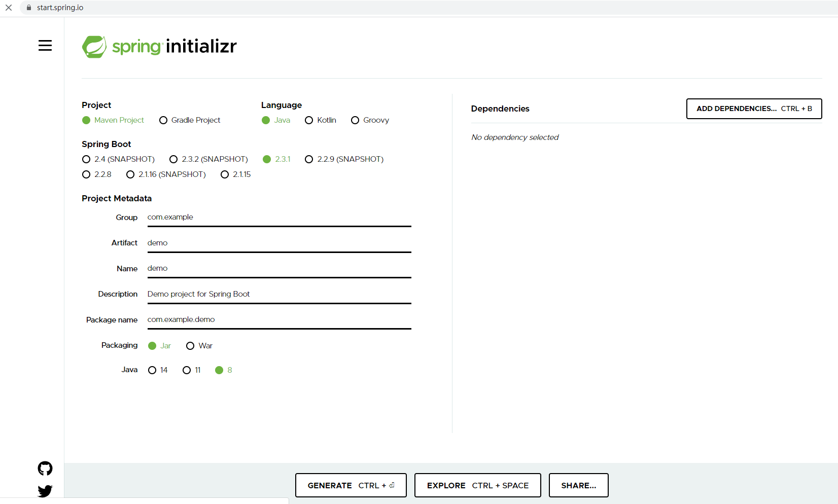Screen dimensions: 838x504
Task: Select Java version 11
Action: pyautogui.click(x=186, y=370)
